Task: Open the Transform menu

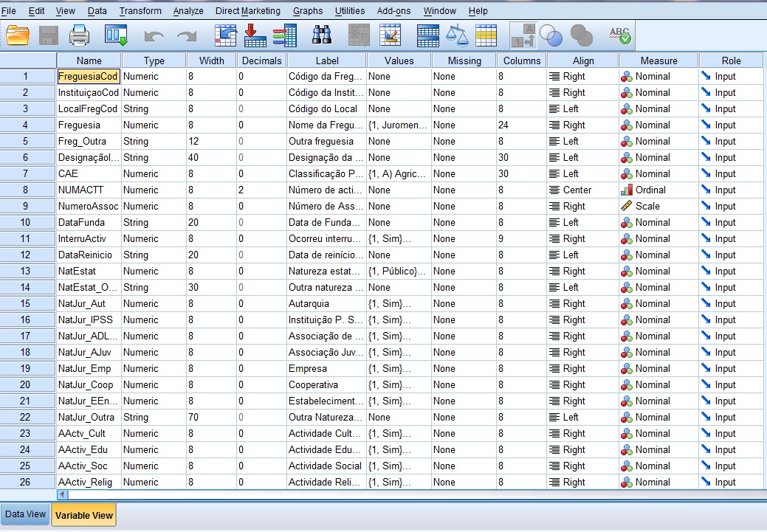Action: (x=140, y=11)
